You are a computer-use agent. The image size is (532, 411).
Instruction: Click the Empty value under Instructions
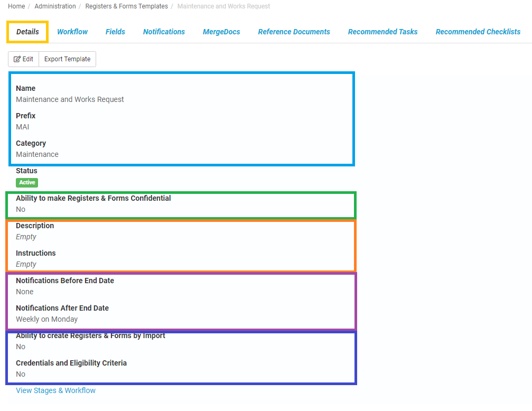point(26,264)
